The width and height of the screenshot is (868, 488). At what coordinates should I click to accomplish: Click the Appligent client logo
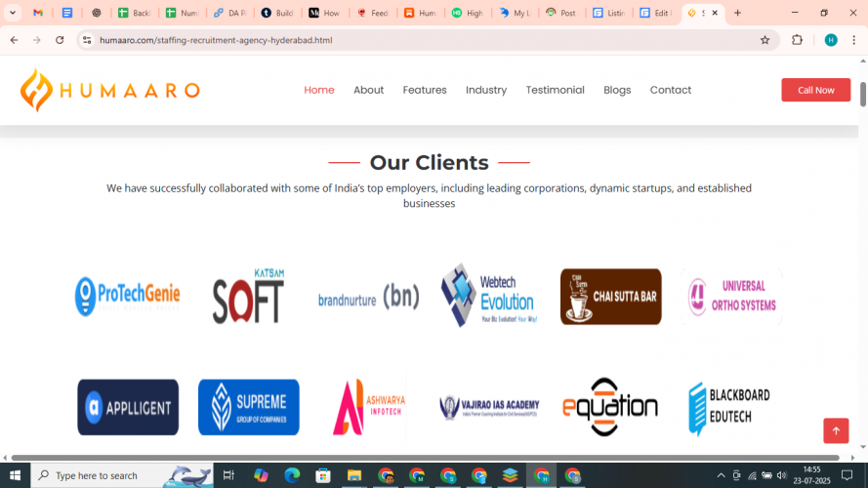point(128,407)
